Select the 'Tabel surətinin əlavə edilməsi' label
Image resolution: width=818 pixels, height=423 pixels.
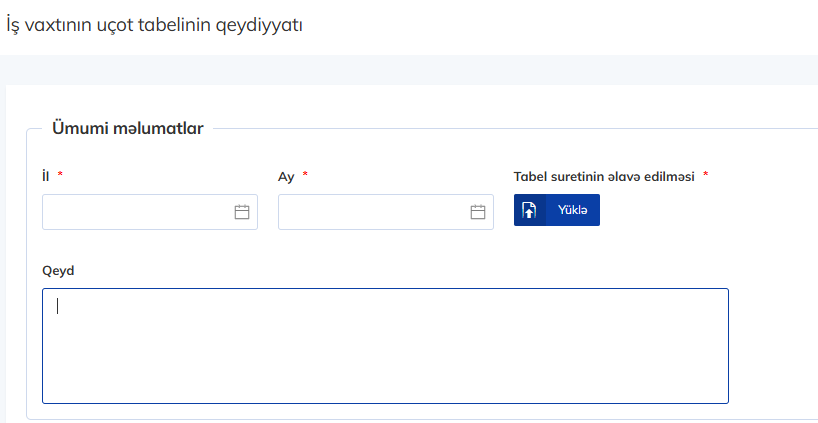[x=604, y=176]
